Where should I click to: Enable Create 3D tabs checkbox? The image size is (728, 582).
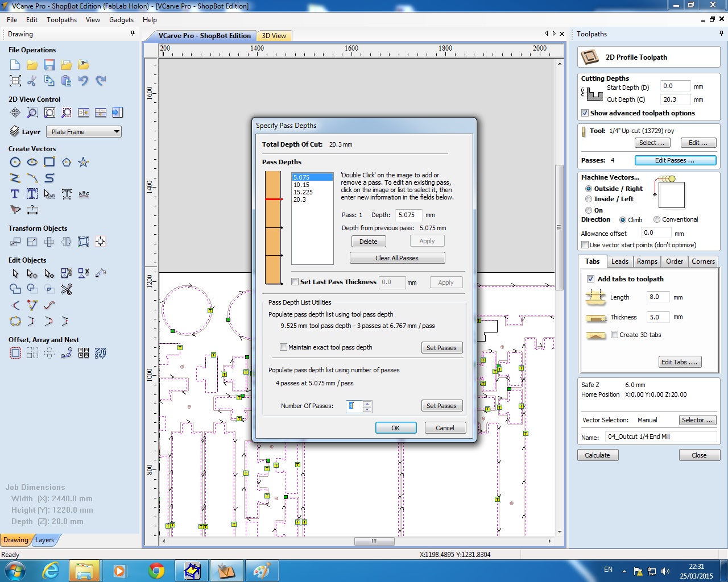click(x=614, y=335)
